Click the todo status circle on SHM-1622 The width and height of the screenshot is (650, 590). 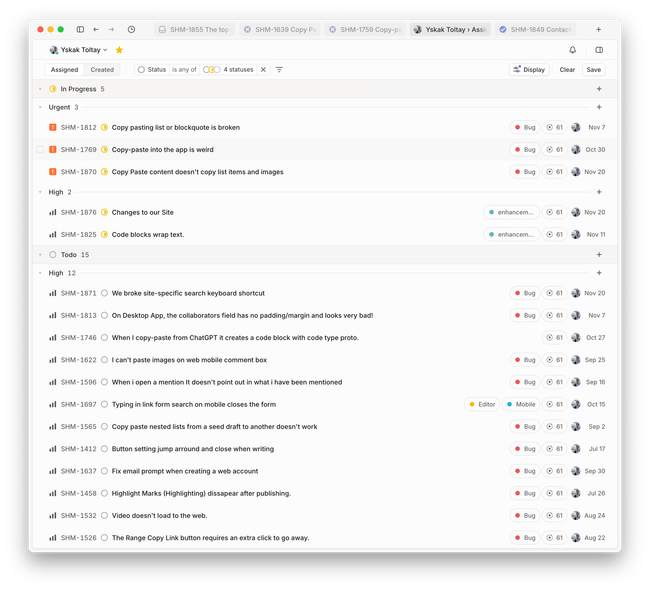pos(104,359)
